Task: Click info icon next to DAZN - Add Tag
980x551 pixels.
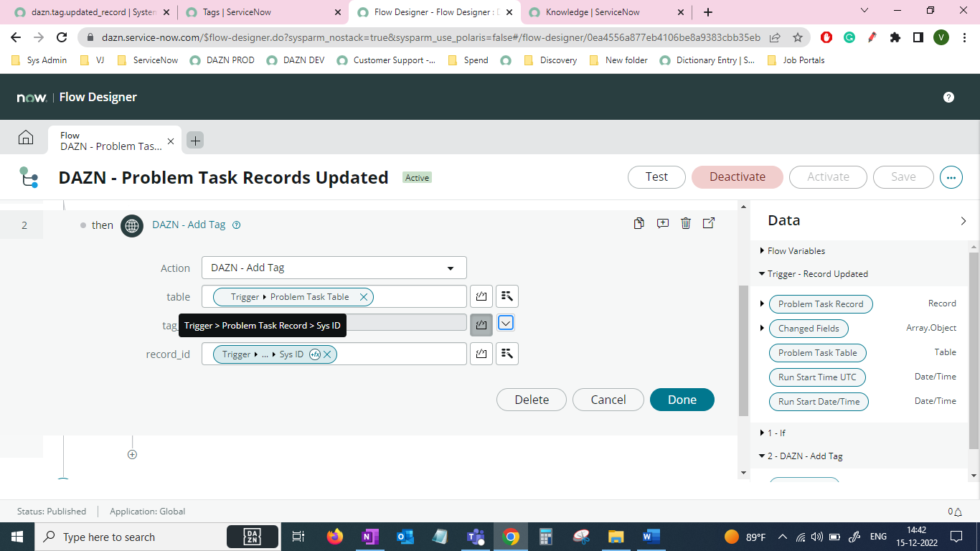Action: tap(237, 225)
